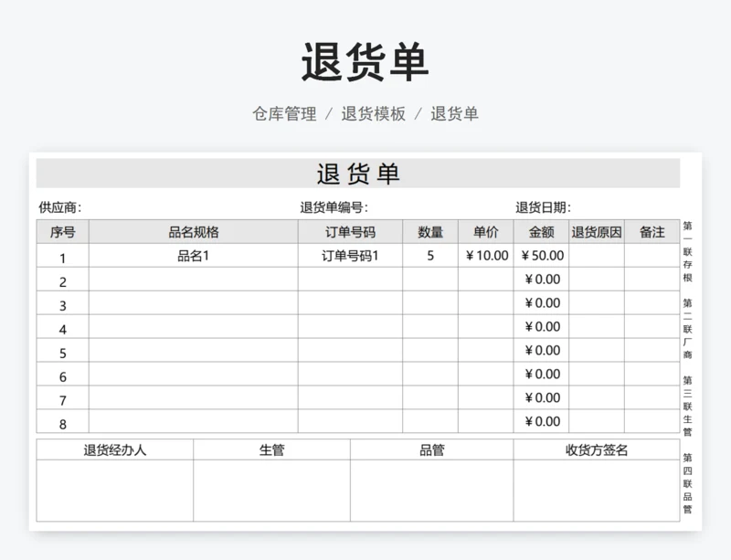Screen dimensions: 731x560
Task: Click the blank box under 生管
Action: [271, 491]
